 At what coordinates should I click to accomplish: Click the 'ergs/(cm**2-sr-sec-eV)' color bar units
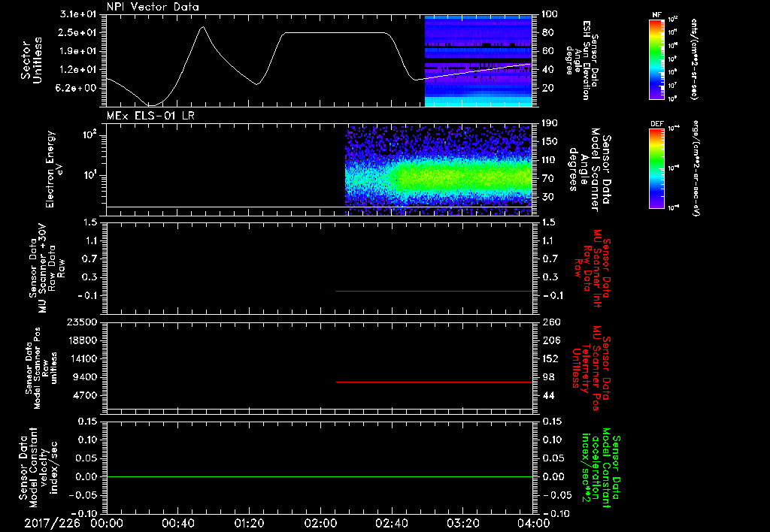(696, 168)
